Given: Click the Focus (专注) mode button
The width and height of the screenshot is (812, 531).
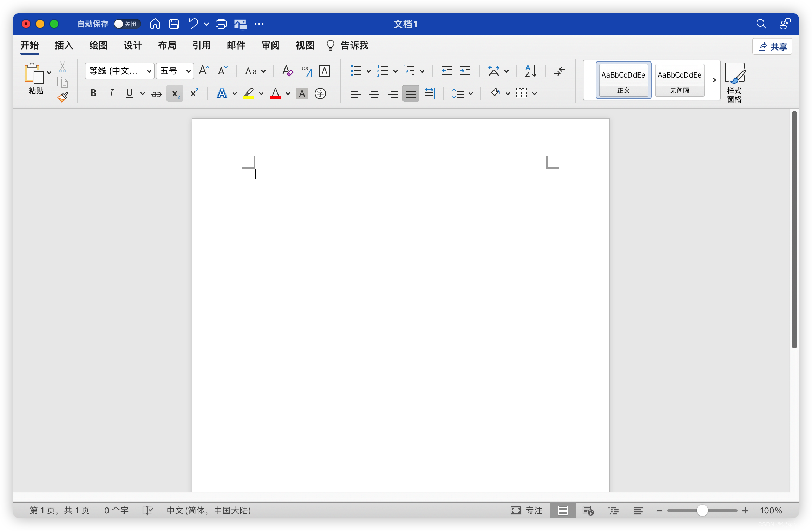Looking at the screenshot, I should pos(526,510).
